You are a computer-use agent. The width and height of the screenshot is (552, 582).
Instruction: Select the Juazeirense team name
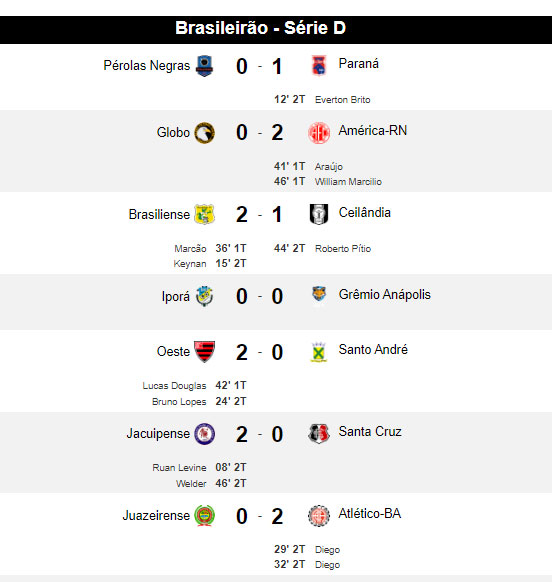click(156, 516)
